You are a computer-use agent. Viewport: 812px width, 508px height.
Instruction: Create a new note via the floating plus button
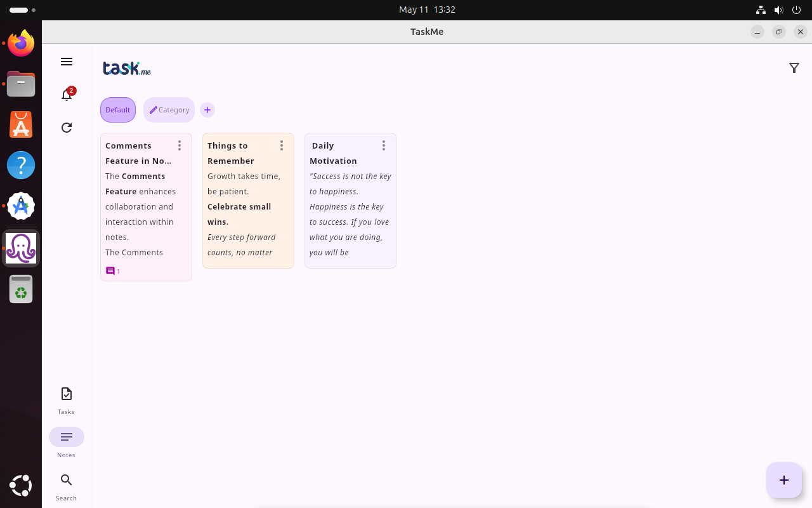784,480
